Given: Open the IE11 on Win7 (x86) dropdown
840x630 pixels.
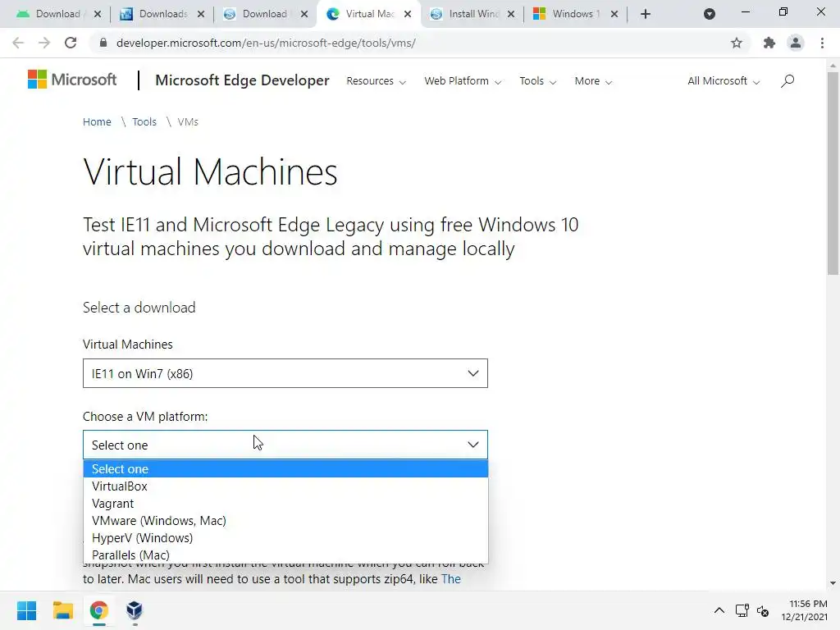Looking at the screenshot, I should click(285, 373).
